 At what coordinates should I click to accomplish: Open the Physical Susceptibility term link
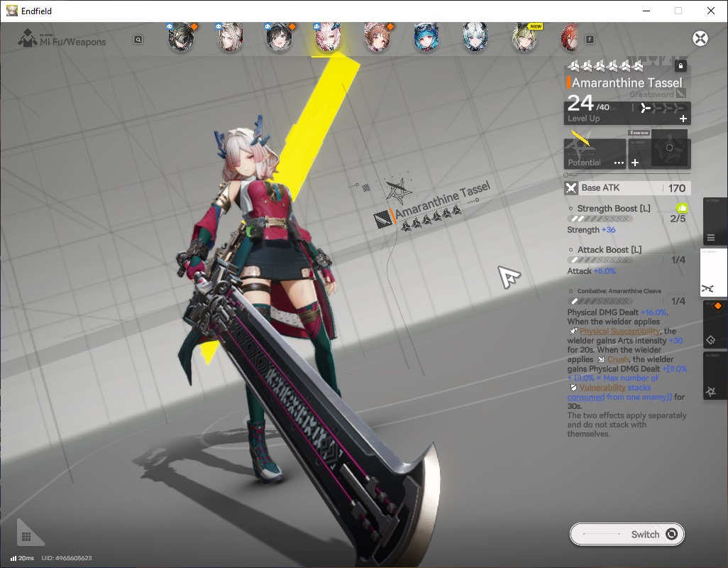click(619, 331)
